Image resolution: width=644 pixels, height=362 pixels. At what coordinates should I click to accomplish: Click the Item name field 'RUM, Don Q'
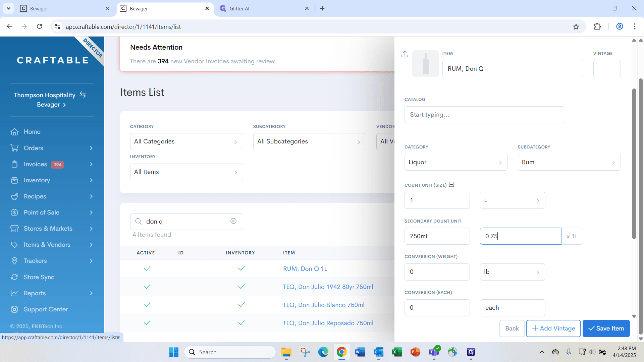point(513,69)
